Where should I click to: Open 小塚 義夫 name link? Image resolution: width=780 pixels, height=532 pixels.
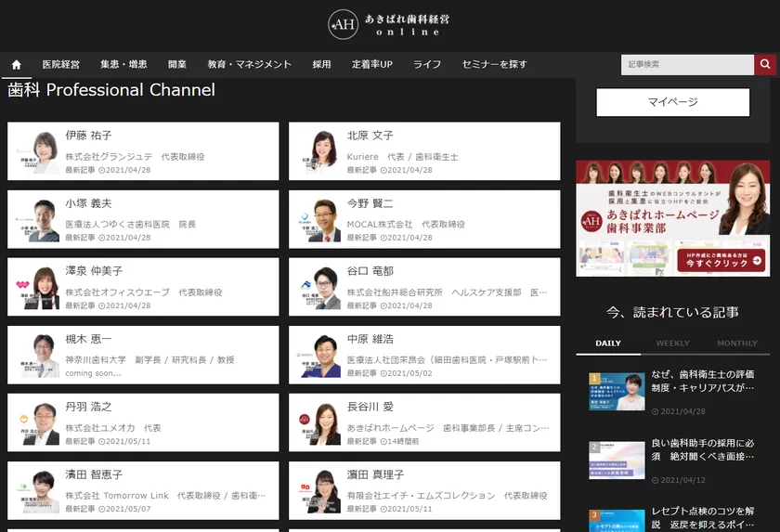point(89,203)
